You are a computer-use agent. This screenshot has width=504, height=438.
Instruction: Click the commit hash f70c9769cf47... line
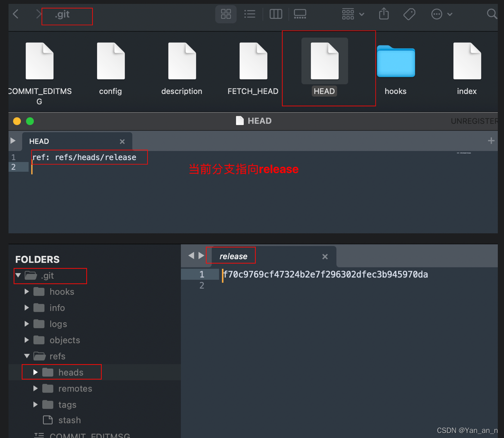click(326, 275)
